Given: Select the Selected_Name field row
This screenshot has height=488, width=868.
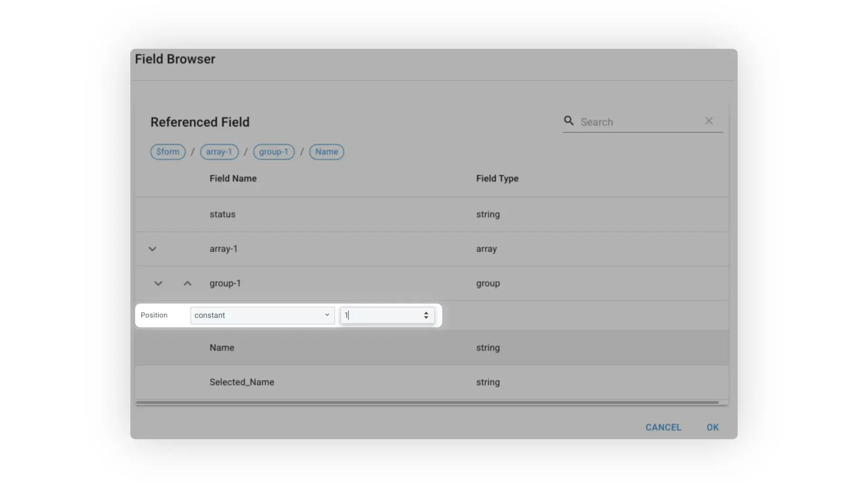Looking at the screenshot, I should click(316, 382).
